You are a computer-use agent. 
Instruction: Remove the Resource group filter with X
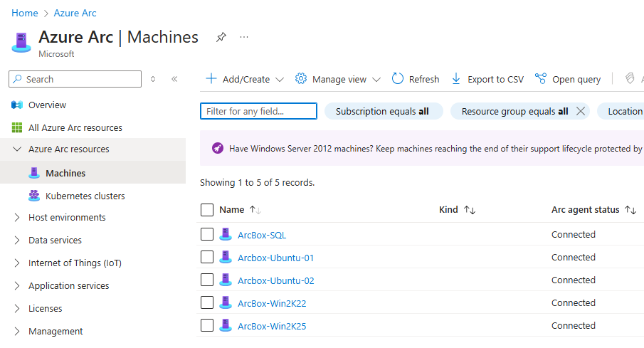[x=581, y=111]
